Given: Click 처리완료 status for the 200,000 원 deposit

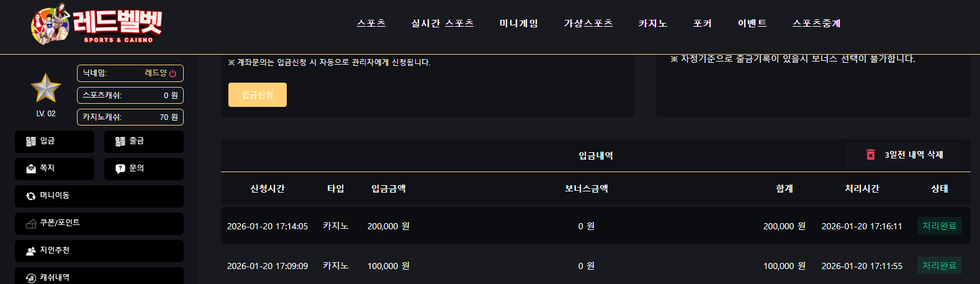Looking at the screenshot, I should [940, 226].
